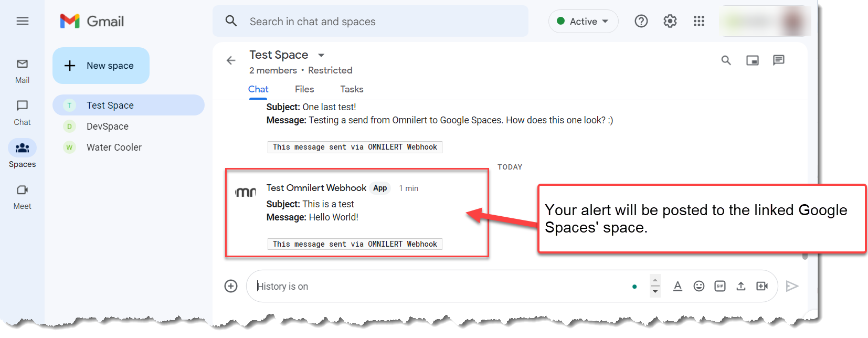Viewport: 868px width, 338px height.
Task: Upload a file with the upload icon
Action: point(740,286)
